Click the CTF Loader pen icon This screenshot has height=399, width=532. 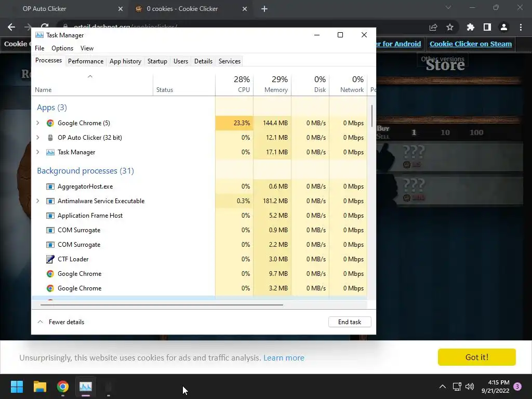point(50,259)
